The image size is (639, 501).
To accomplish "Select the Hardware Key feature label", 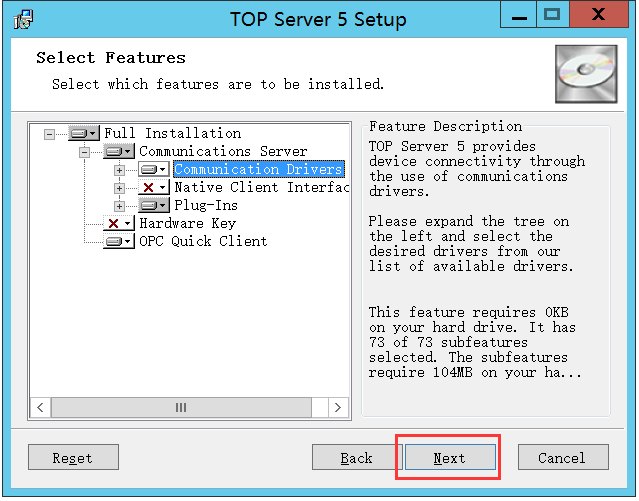I will 187,223.
